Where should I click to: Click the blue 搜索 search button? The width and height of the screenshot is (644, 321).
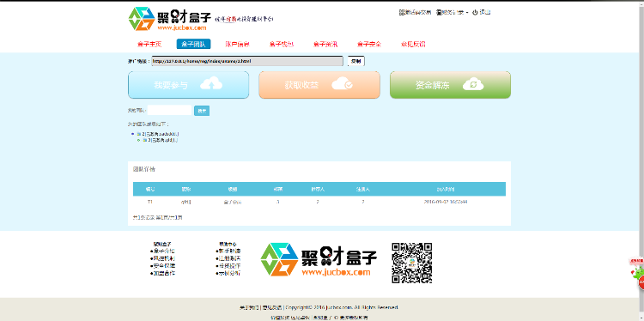(202, 111)
